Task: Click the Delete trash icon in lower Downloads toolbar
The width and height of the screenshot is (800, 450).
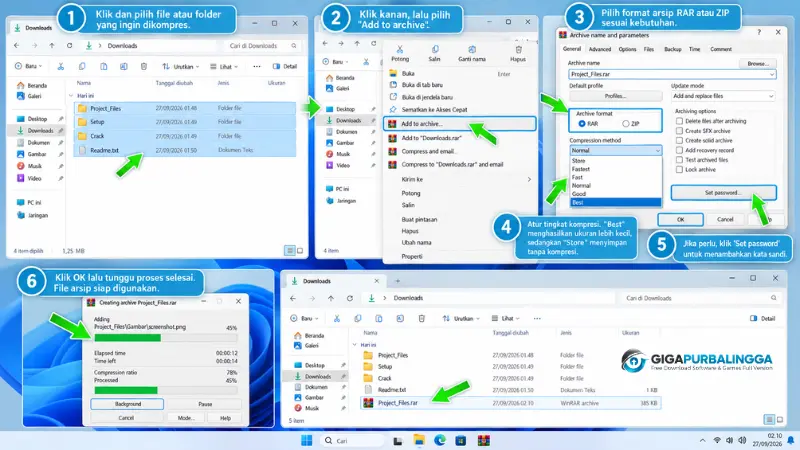Action: [421, 318]
